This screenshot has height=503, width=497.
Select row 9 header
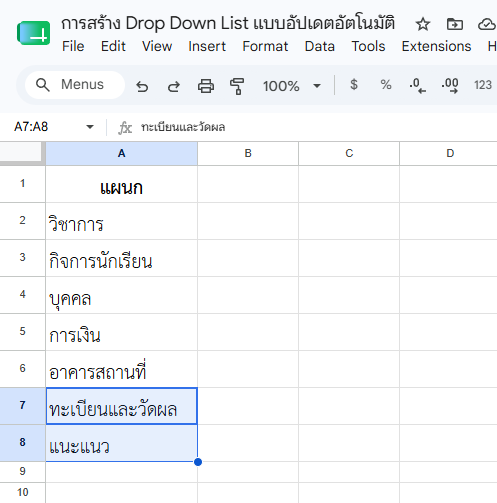[22, 472]
